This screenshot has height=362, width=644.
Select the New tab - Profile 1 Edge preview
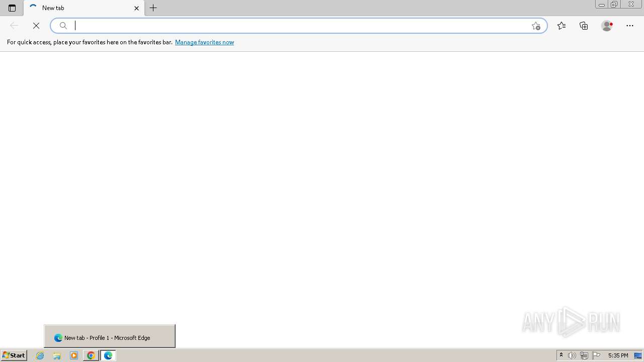(x=110, y=337)
